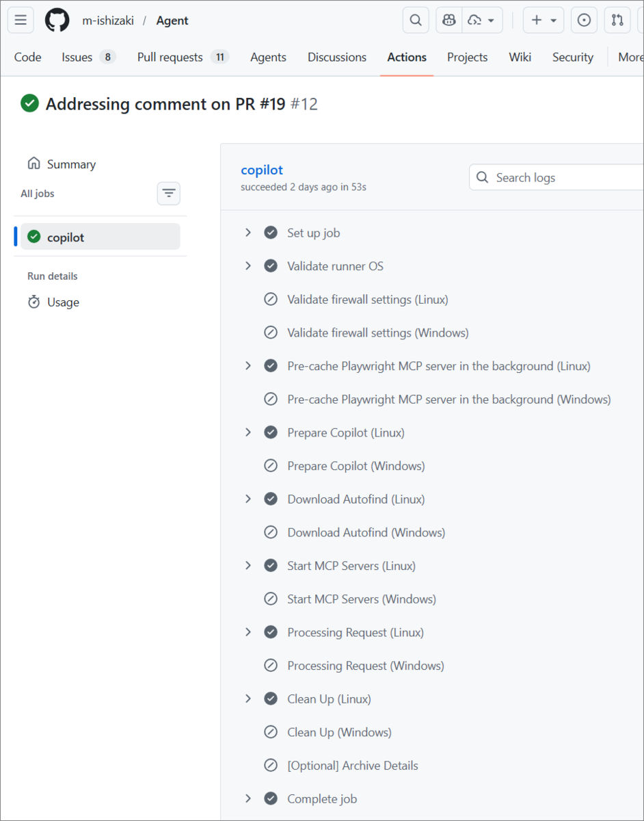
Task: Focus the Search logs input field
Action: click(556, 177)
